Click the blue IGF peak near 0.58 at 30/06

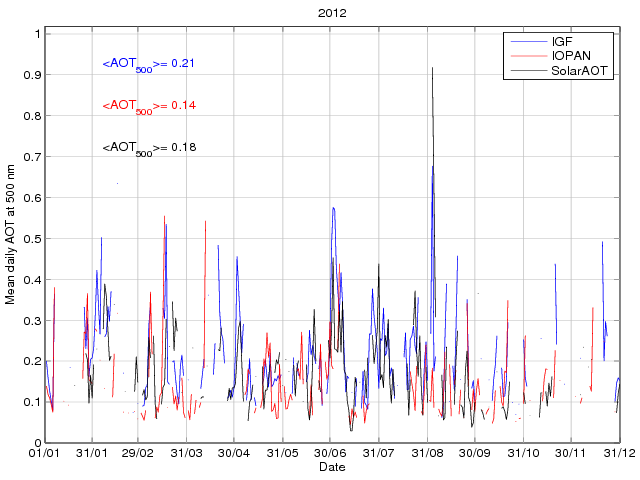coord(333,209)
